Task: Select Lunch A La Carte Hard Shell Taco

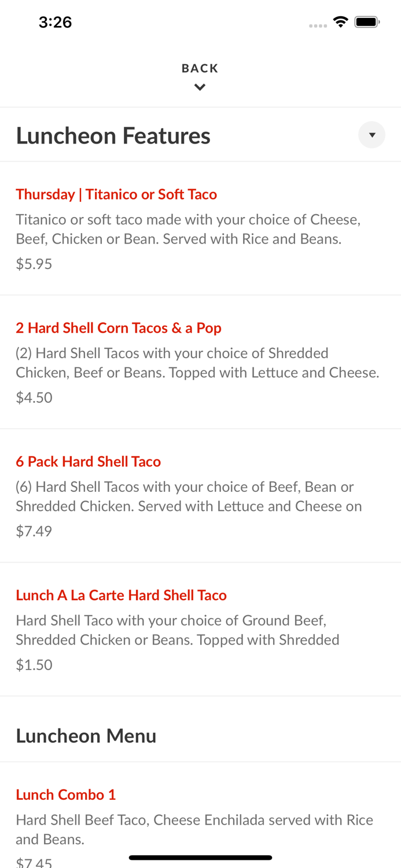Action: pos(121,595)
